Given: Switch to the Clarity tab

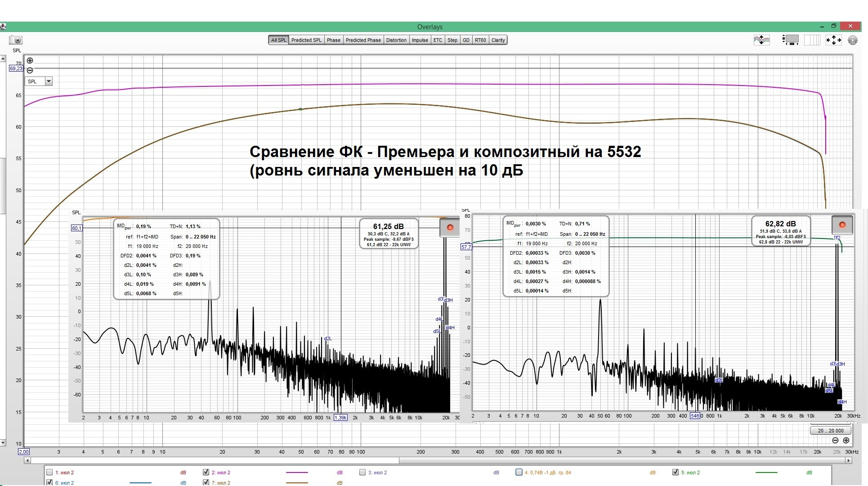Looking at the screenshot, I should click(x=498, y=40).
